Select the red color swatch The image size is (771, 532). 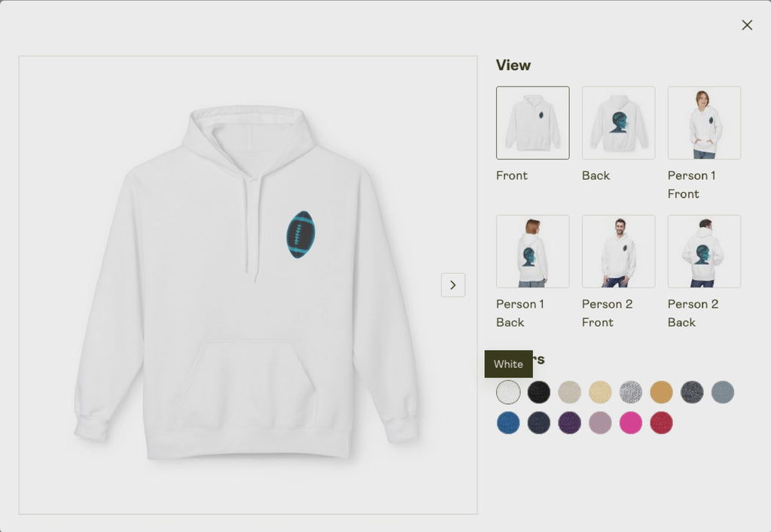pyautogui.click(x=661, y=422)
